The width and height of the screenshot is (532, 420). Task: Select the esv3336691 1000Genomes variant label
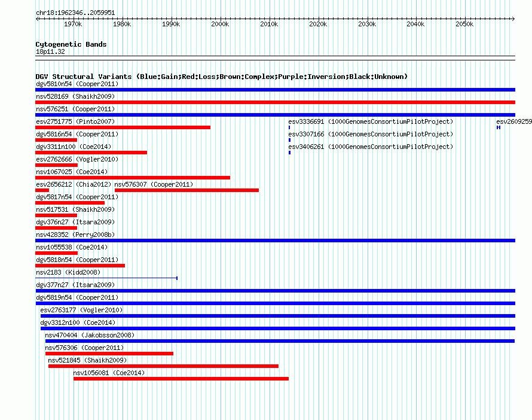click(x=371, y=121)
